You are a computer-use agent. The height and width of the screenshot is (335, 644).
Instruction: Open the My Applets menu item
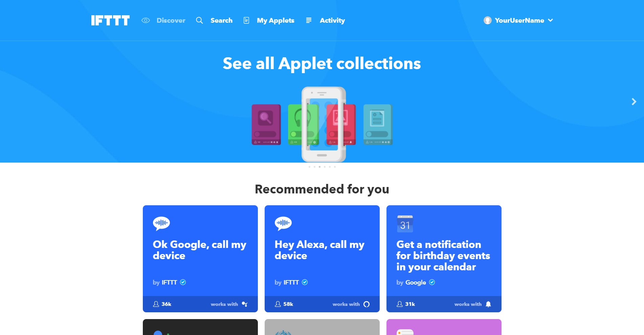[275, 20]
